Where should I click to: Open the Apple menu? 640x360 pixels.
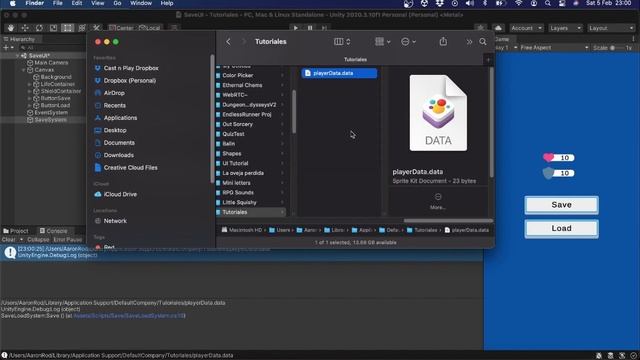coord(12,3)
